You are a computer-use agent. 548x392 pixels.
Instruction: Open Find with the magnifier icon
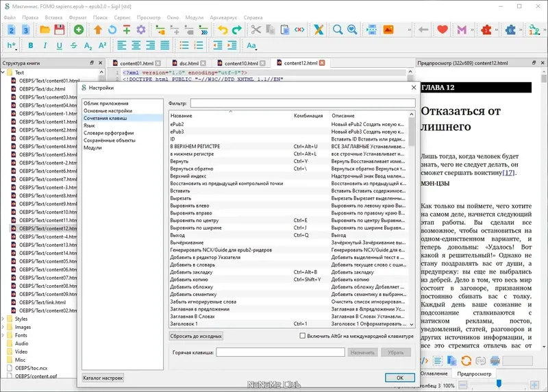(x=338, y=30)
